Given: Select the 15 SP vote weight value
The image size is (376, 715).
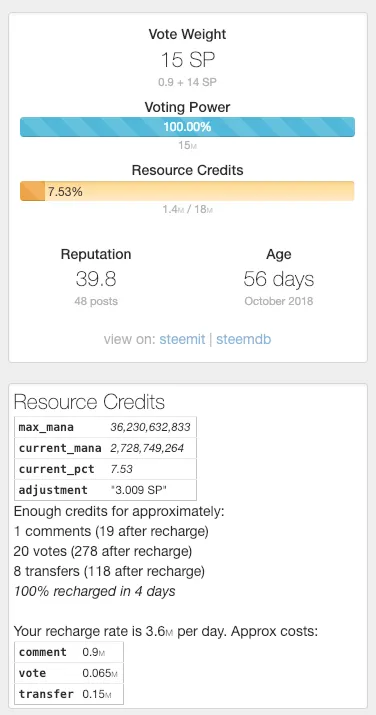Looking at the screenshot, I should point(188,60).
